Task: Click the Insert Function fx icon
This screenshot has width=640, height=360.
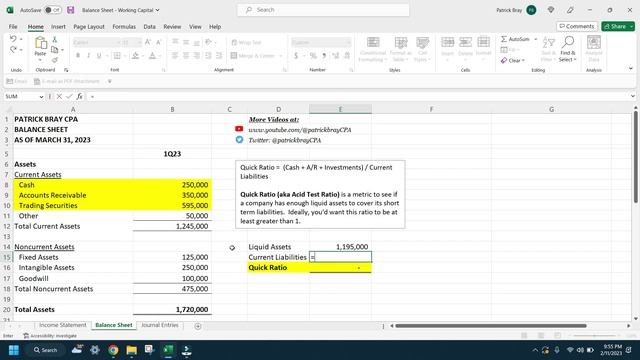Action: tap(80, 96)
